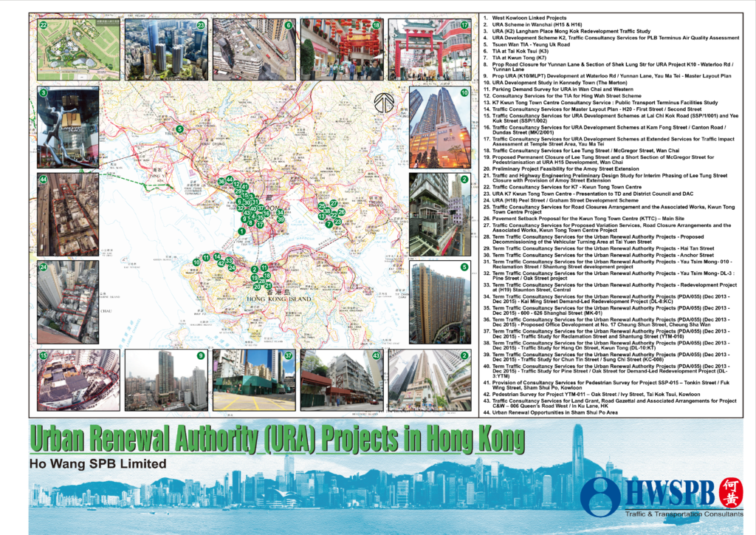The width and height of the screenshot is (756, 535).
Task: Select list item '6. TIA at Tai Kok Tsui (K3)'
Action: 516,51
